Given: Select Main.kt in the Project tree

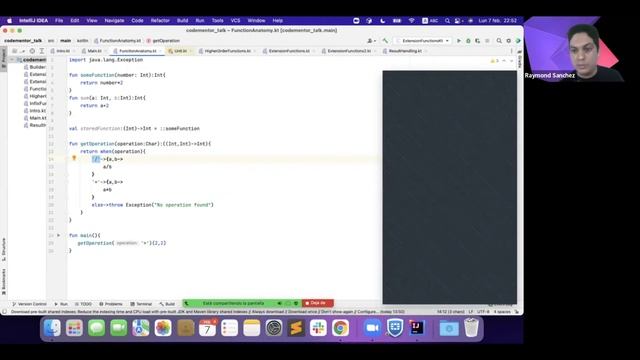Looking at the screenshot, I should pyautogui.click(x=35, y=118).
